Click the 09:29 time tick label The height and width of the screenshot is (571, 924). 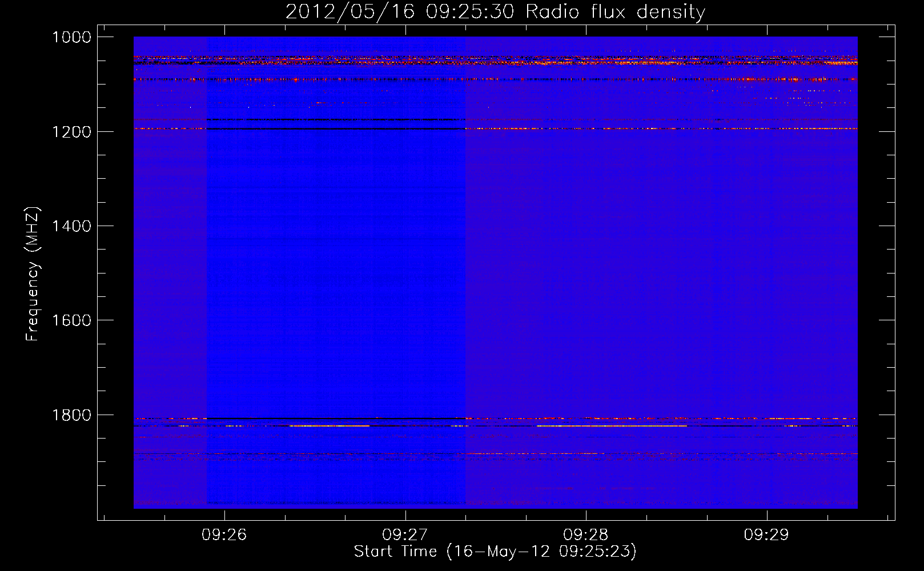coord(766,534)
